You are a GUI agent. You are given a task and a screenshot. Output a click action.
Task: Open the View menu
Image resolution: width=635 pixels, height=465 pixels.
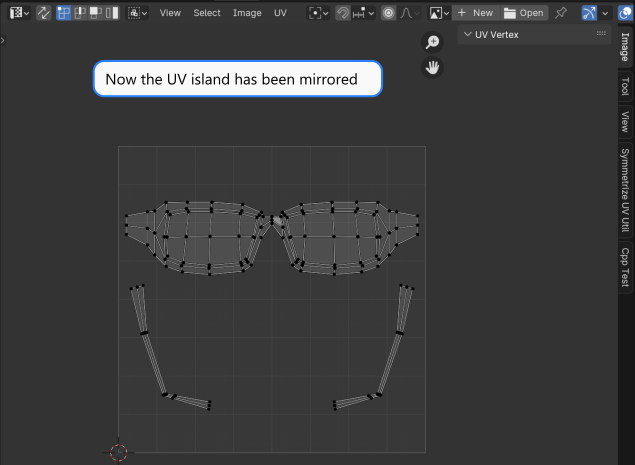pyautogui.click(x=170, y=13)
